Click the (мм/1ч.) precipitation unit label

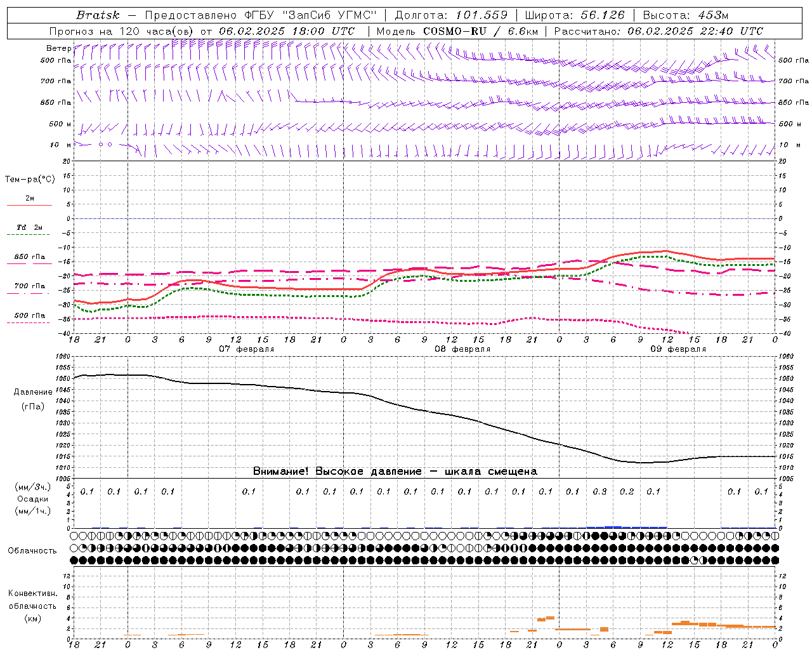point(33,511)
